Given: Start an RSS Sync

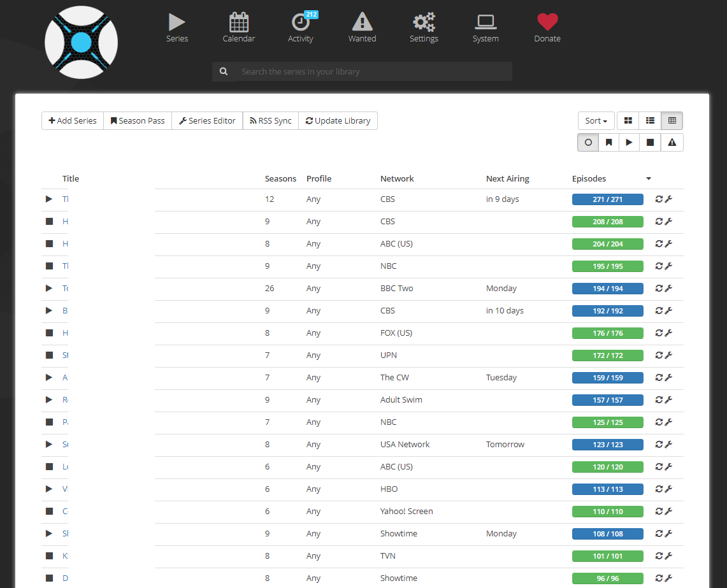Looking at the screenshot, I should pos(271,120).
